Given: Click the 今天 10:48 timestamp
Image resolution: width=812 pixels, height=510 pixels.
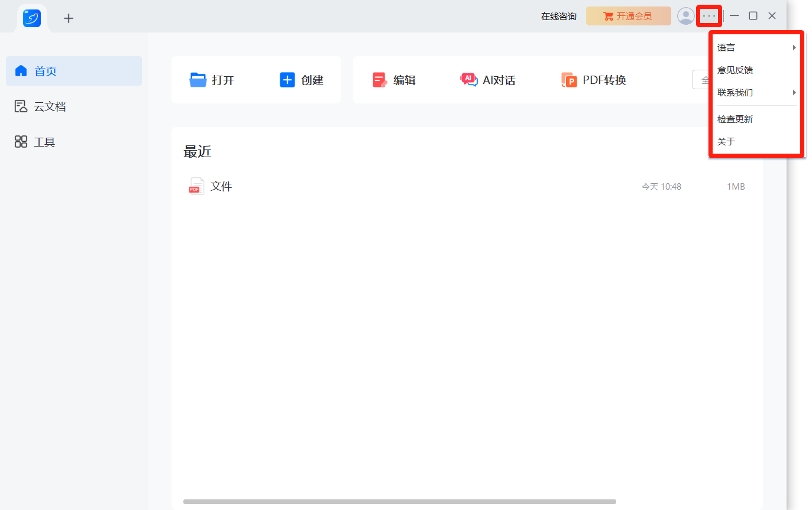Looking at the screenshot, I should tap(661, 187).
